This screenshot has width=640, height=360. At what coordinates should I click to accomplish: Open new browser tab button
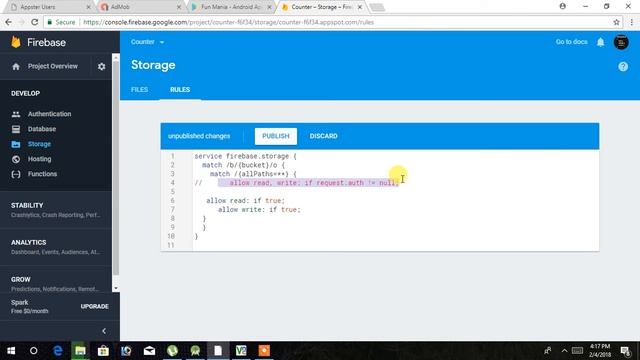377,7
